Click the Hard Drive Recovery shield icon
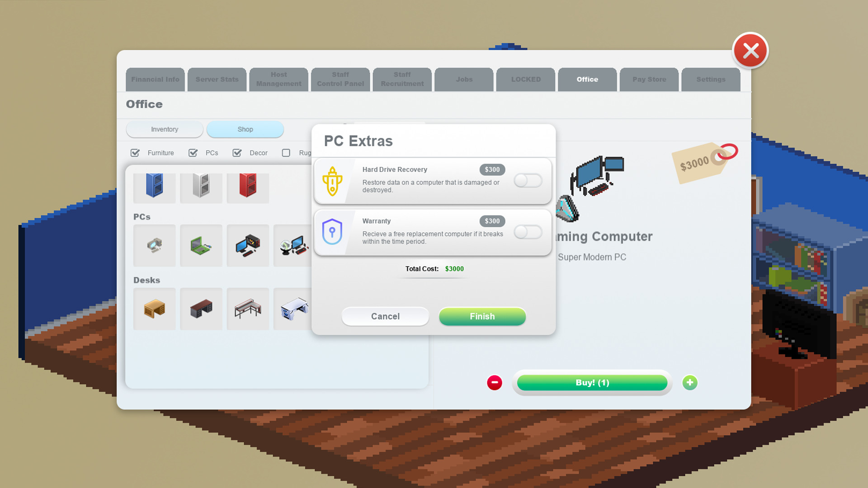Image resolution: width=868 pixels, height=488 pixels. (332, 179)
